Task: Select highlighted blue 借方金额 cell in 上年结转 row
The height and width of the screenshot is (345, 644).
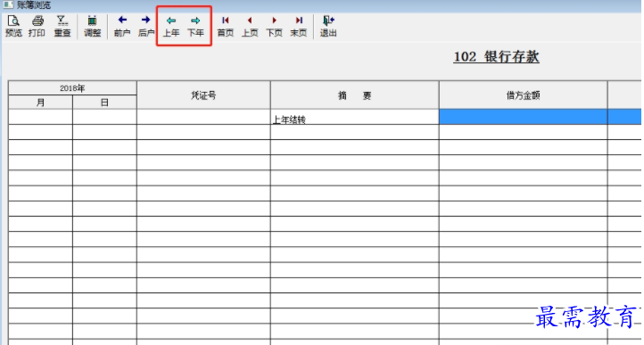Action: (524, 117)
